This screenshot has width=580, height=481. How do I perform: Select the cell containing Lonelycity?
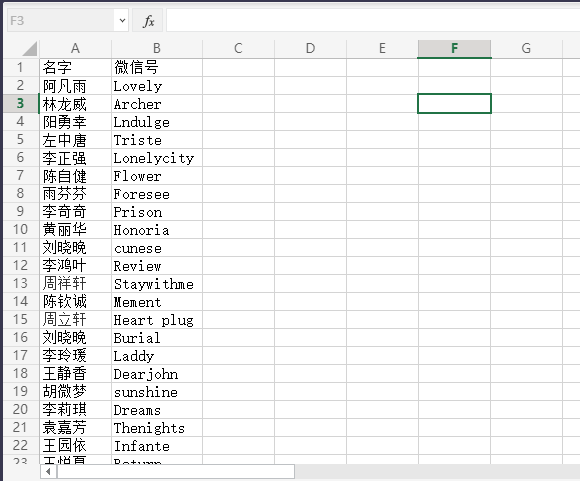(x=157, y=158)
